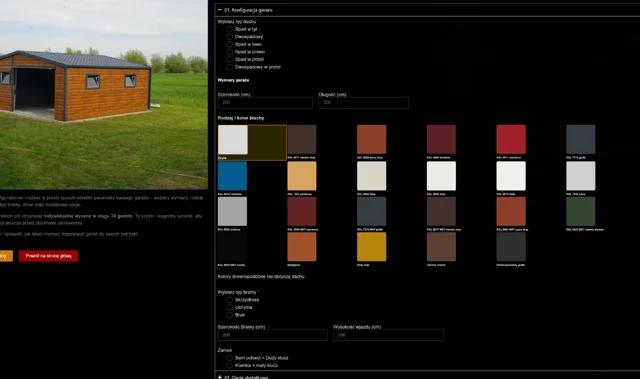This screenshot has width=640, height=379.
Task: Select the dark walnut brown wood swatch
Action: tap(441, 247)
